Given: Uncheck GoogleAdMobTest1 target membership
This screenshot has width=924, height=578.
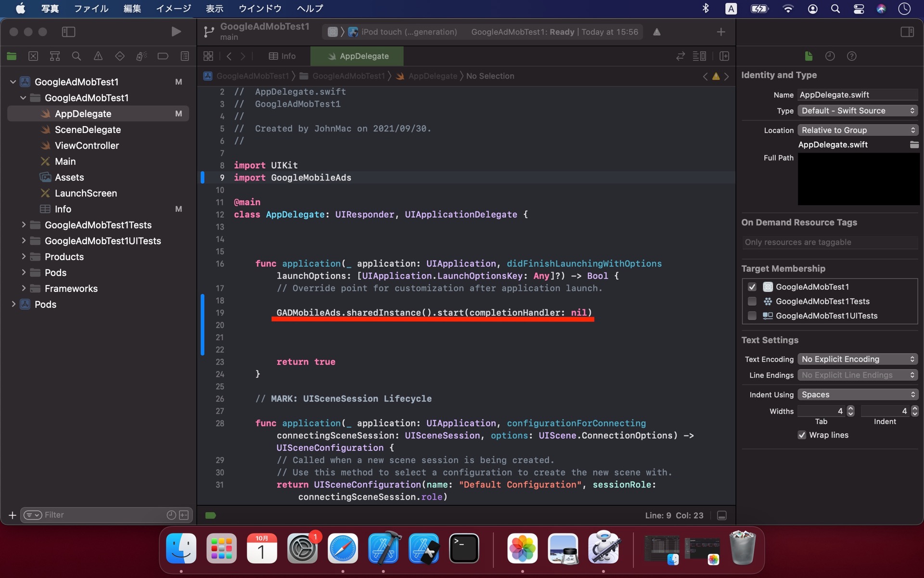Looking at the screenshot, I should [752, 287].
